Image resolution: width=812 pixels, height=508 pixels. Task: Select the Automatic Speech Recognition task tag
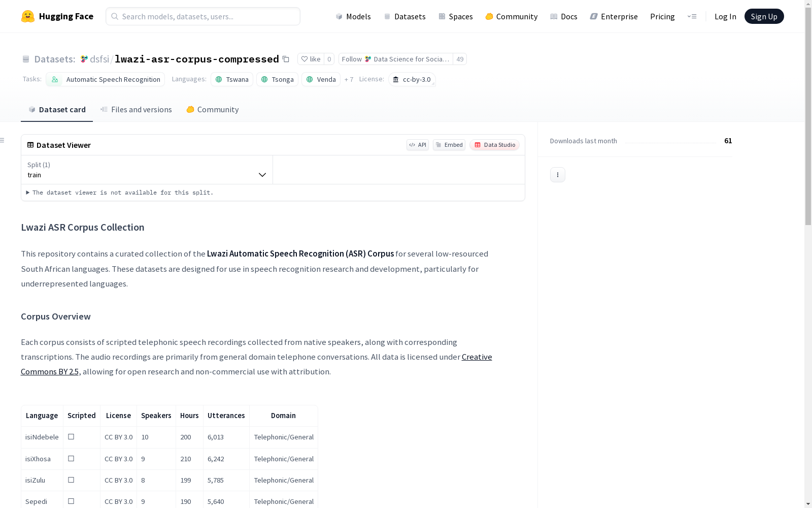pos(106,79)
